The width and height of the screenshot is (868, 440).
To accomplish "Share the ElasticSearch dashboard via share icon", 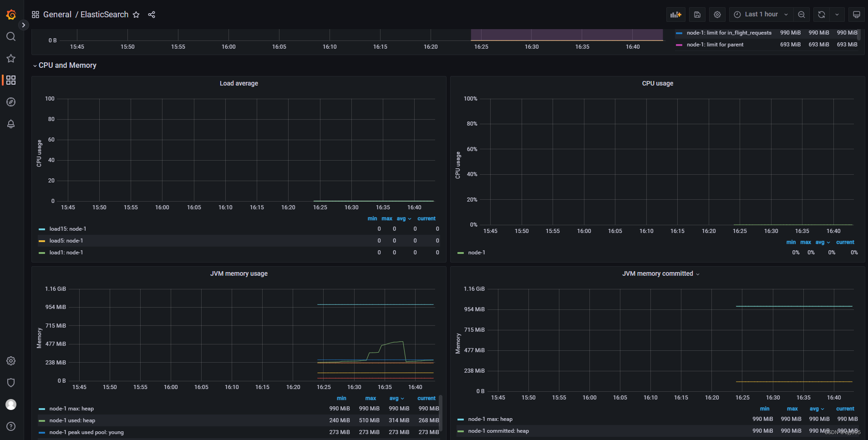I will click(x=152, y=14).
